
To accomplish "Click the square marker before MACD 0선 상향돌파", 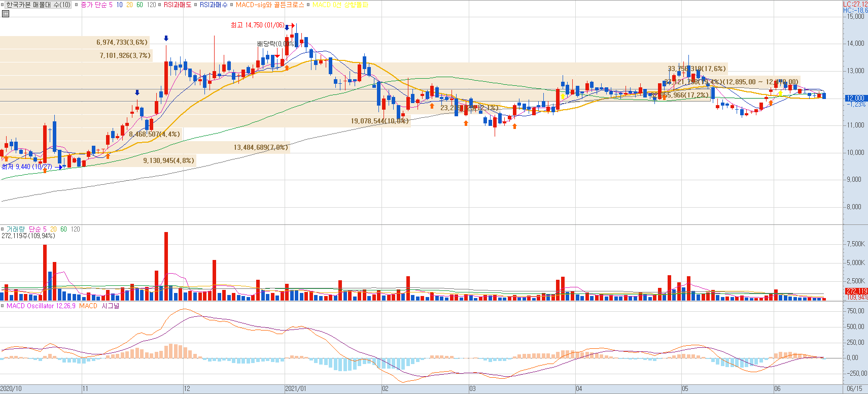I will coord(308,5).
